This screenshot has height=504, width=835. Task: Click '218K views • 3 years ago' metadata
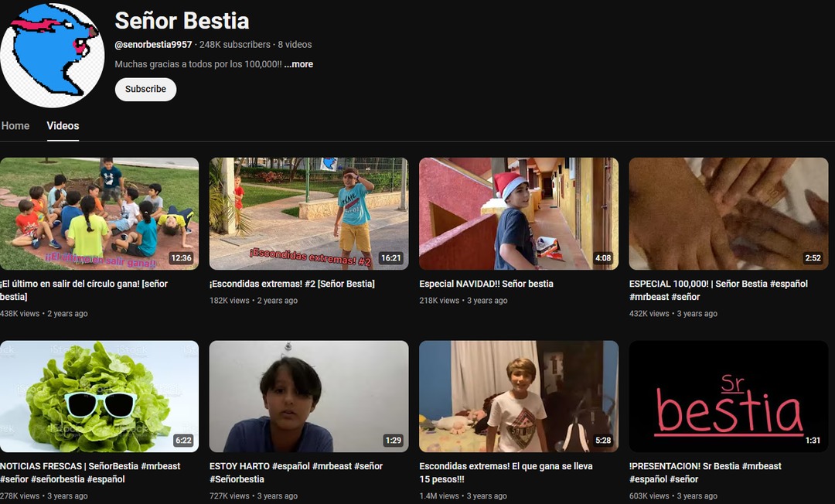(463, 301)
